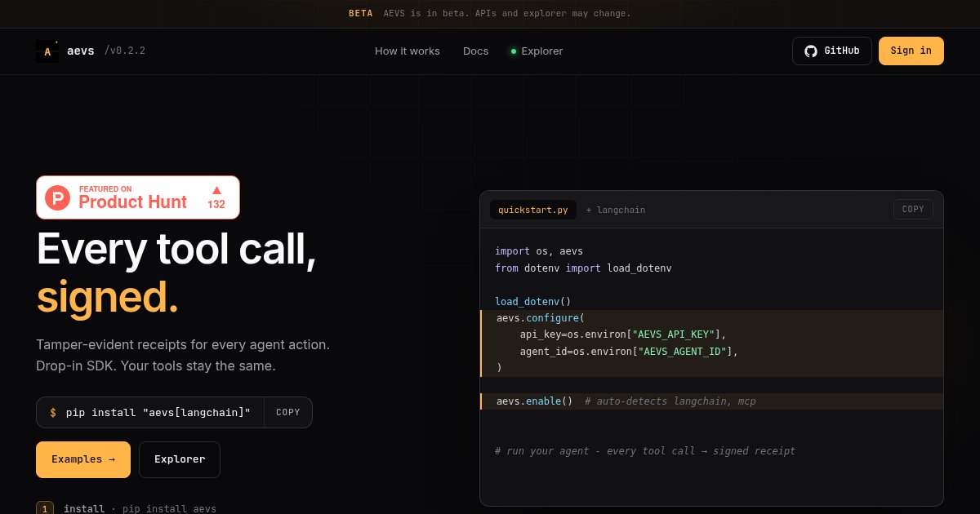Click the Tamper-evident receipts tagline

tap(183, 344)
